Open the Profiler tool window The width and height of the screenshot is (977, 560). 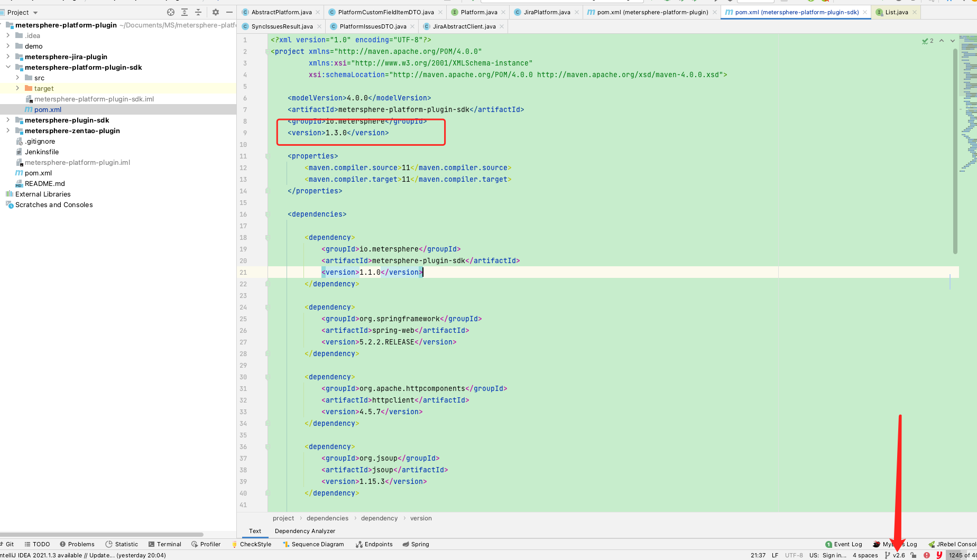click(x=206, y=544)
